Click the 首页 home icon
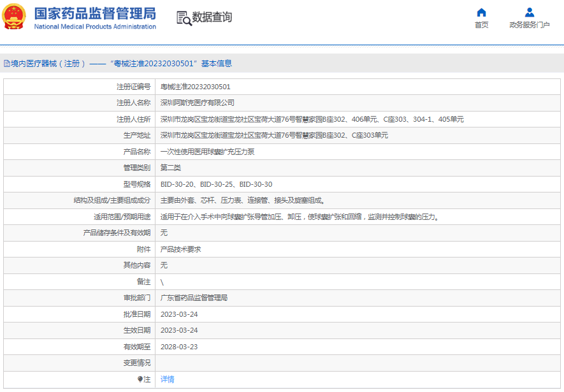The image size is (564, 392). pos(481,13)
